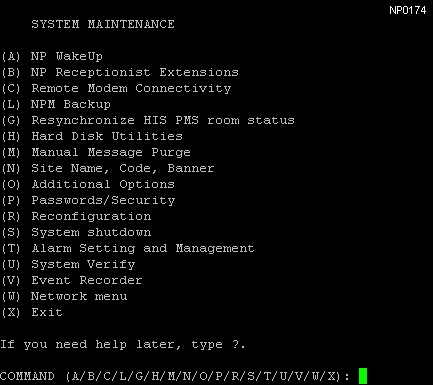This screenshot has width=433, height=385.
Task: Select Passwords/Security option
Action: pyautogui.click(x=88, y=200)
